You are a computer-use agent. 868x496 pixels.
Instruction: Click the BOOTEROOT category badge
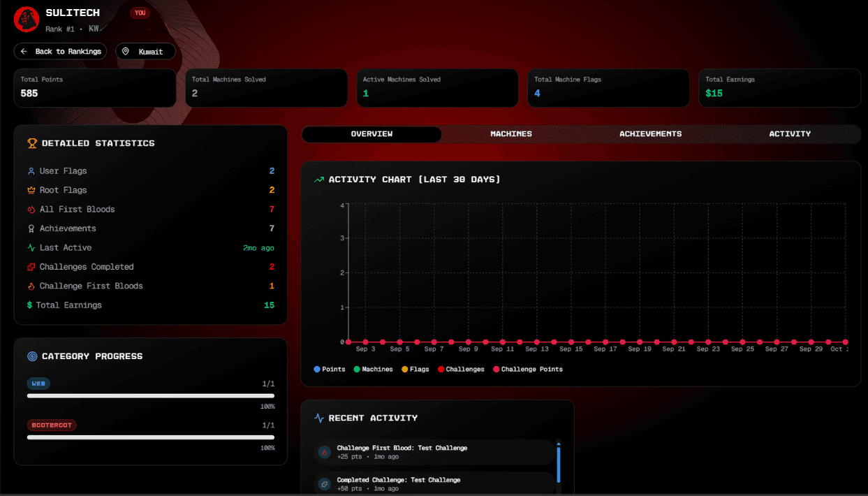coord(52,425)
